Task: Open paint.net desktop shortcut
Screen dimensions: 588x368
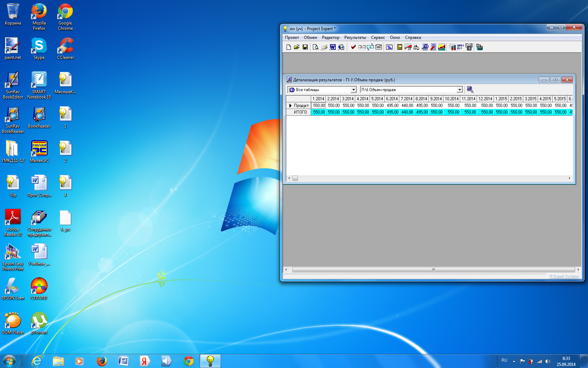Action: pos(13,49)
